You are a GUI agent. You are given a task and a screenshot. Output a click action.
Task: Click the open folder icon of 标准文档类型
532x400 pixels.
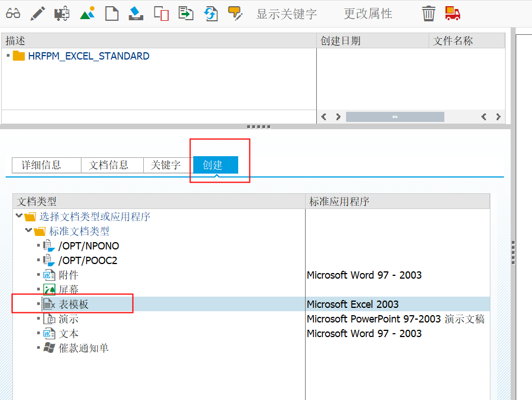(39, 231)
